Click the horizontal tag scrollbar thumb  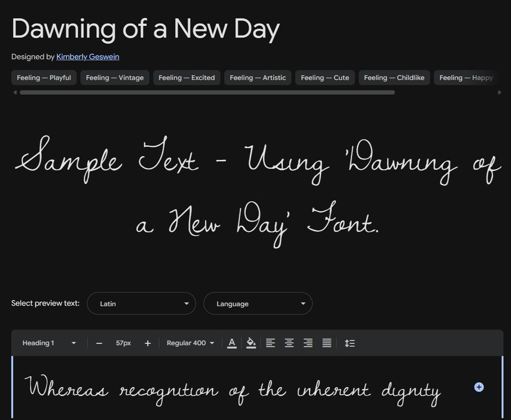click(x=207, y=93)
